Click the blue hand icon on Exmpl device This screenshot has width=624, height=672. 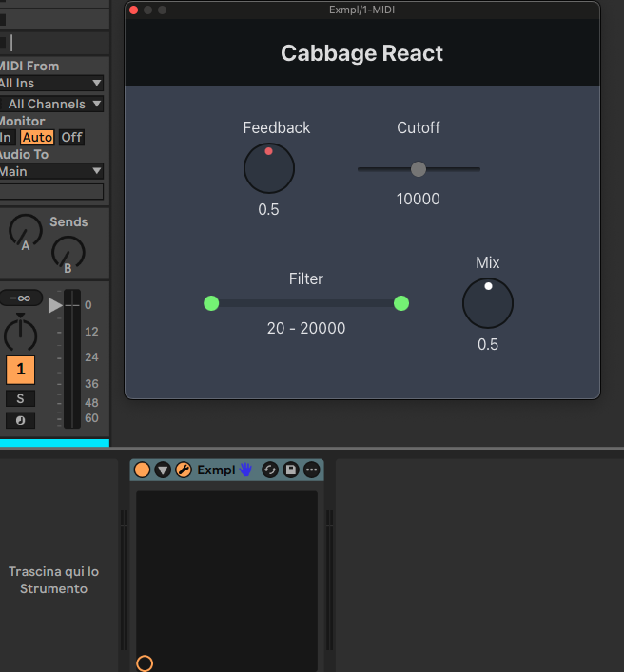pyautogui.click(x=245, y=470)
